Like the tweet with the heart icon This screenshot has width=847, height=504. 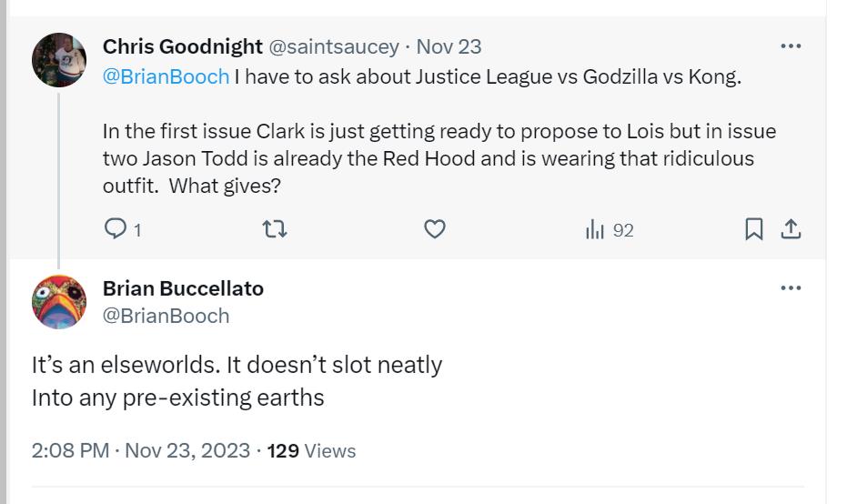434,229
